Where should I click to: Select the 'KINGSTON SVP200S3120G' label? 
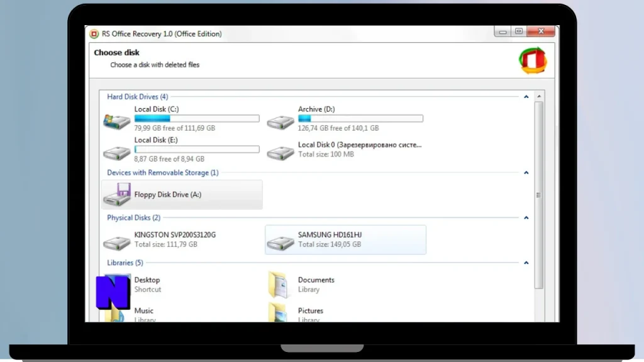pos(175,235)
